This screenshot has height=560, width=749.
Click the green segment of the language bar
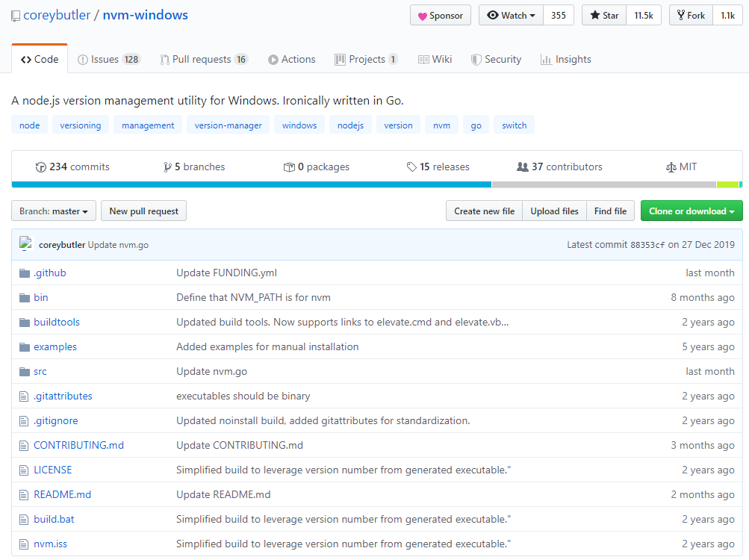[x=728, y=184]
